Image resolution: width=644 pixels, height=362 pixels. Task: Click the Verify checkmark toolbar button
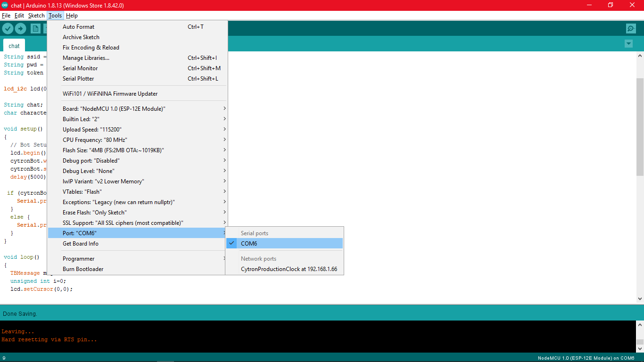click(x=8, y=29)
